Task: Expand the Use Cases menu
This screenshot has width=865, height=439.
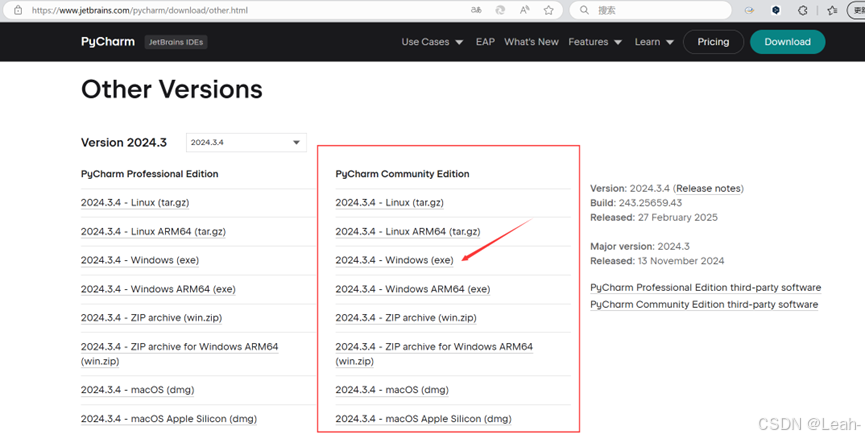Action: tap(432, 42)
